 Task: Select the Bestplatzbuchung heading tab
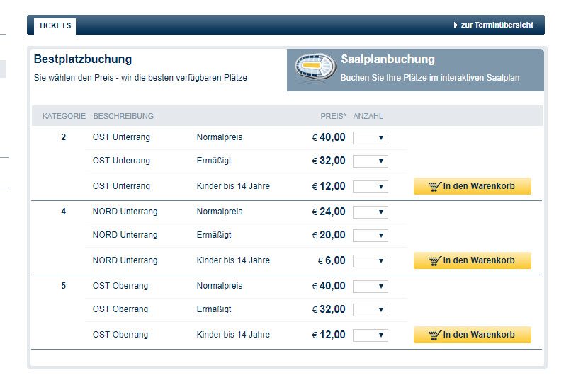(83, 59)
